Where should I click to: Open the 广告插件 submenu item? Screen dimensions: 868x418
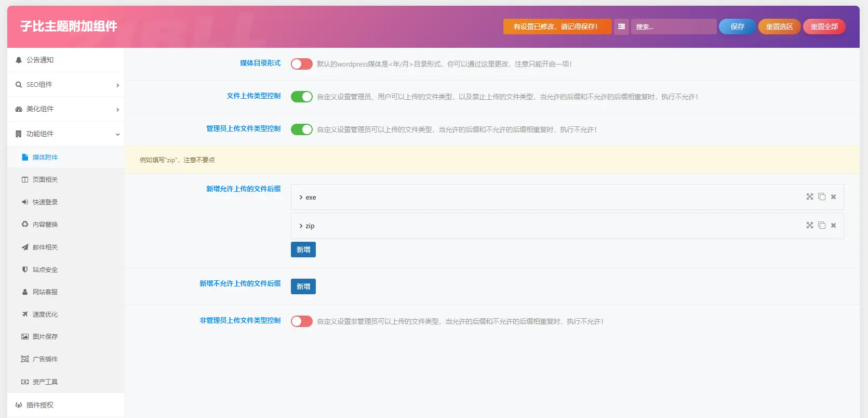[x=65, y=359]
